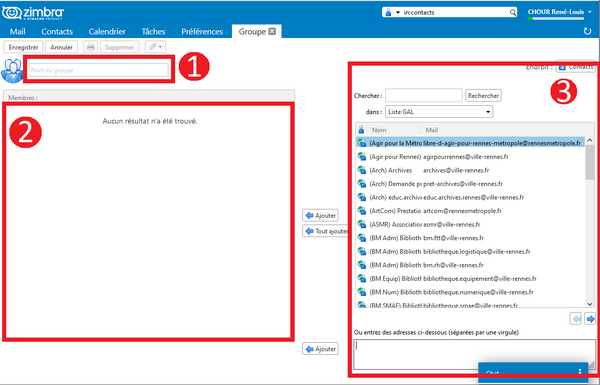Image resolution: width=600 pixels, height=385 pixels.
Task: Select pret-archives@ville-rennes.fr row
Action: (x=470, y=184)
